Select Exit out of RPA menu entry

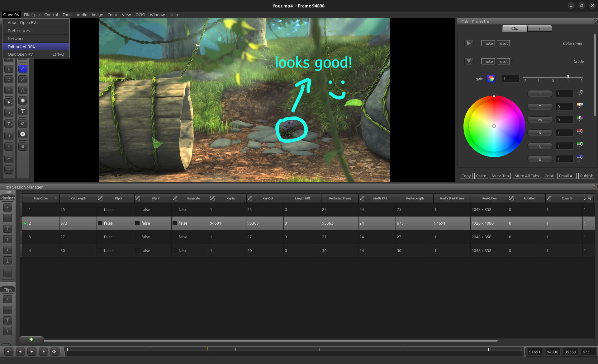36,47
